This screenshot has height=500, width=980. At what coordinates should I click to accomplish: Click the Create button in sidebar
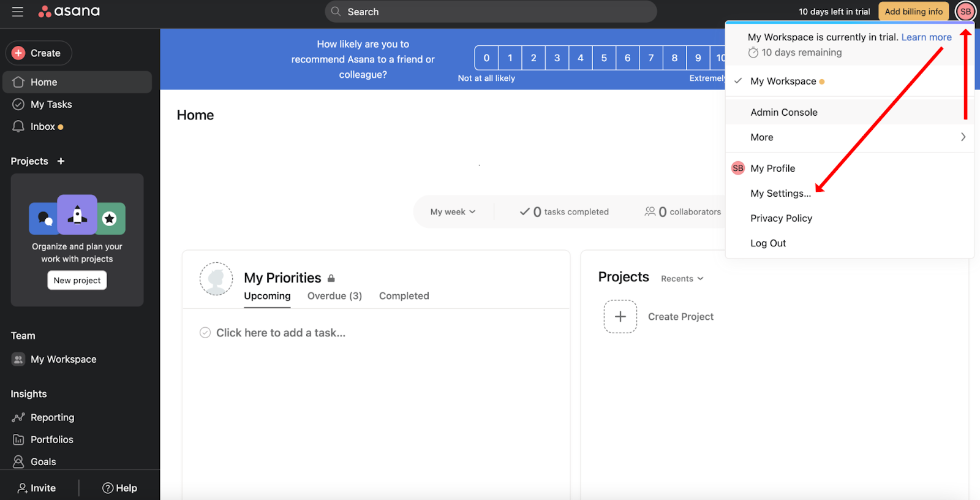click(39, 53)
